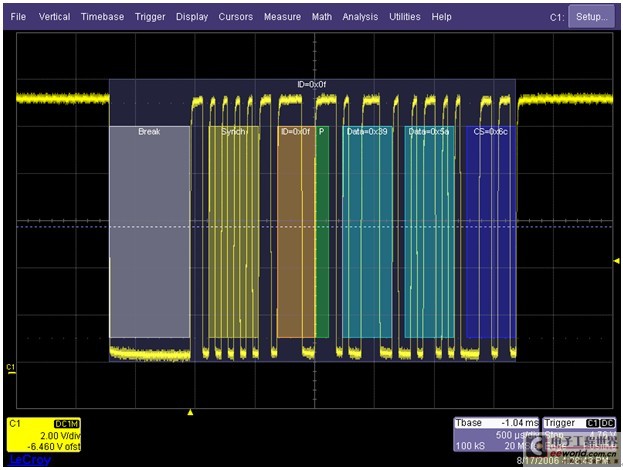Screen dimensions: 623x470
Task: Click the blue CS=0x6c checksum block
Action: pos(490,232)
